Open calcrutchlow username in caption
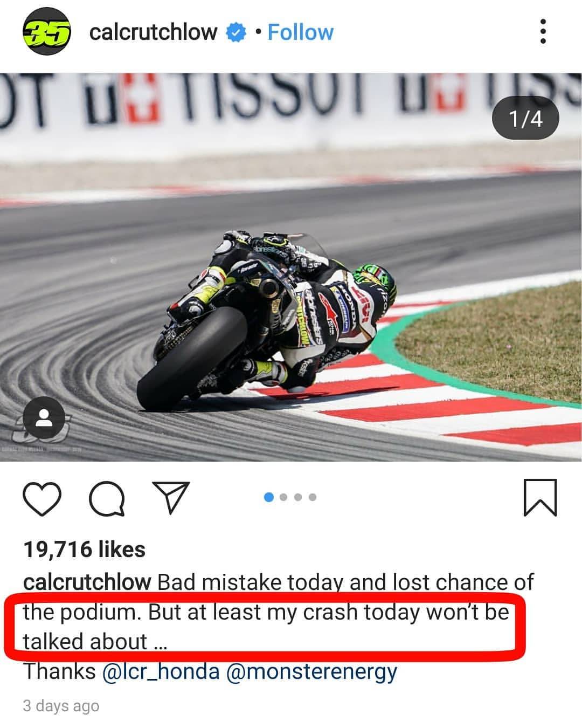 pos(87,582)
